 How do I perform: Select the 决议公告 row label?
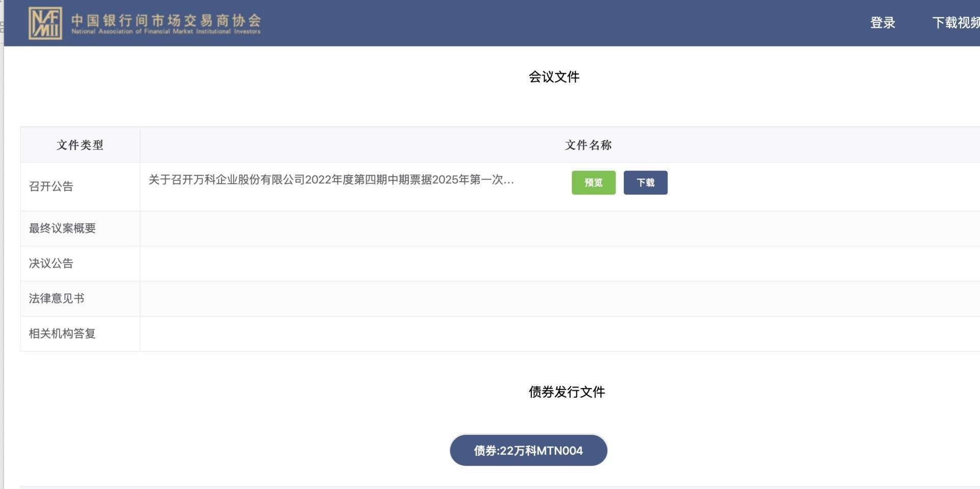coord(51,264)
